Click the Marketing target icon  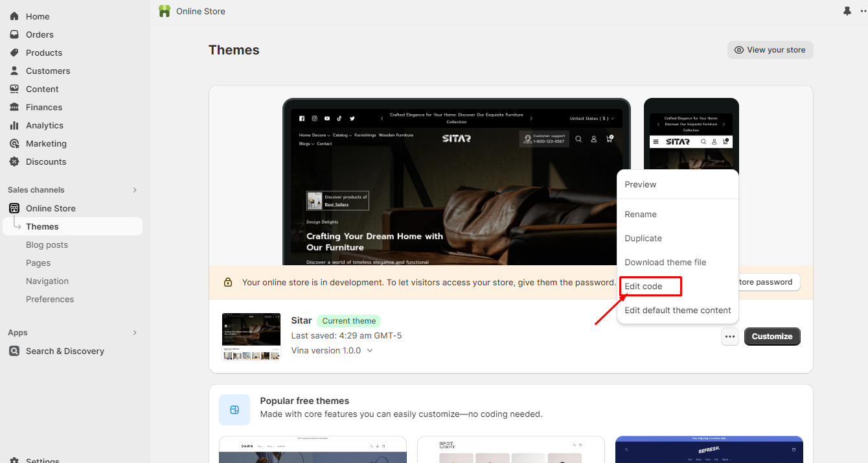(14, 143)
